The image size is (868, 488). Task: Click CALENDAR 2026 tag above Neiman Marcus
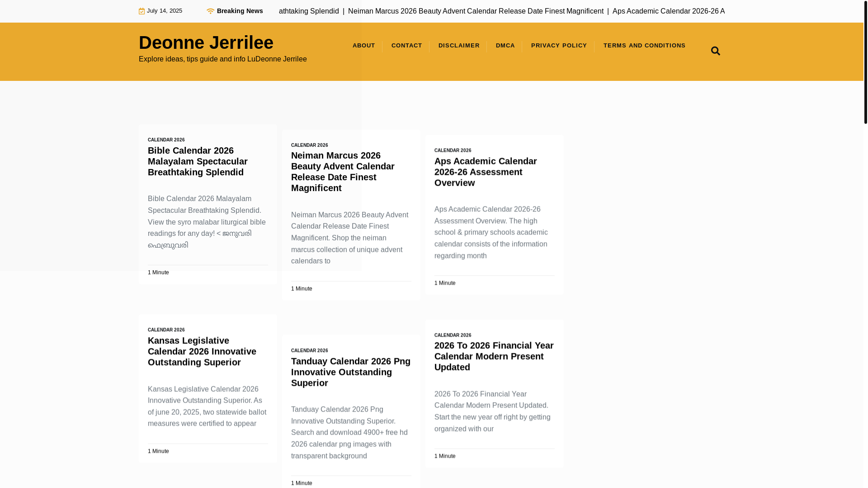[x=310, y=145]
